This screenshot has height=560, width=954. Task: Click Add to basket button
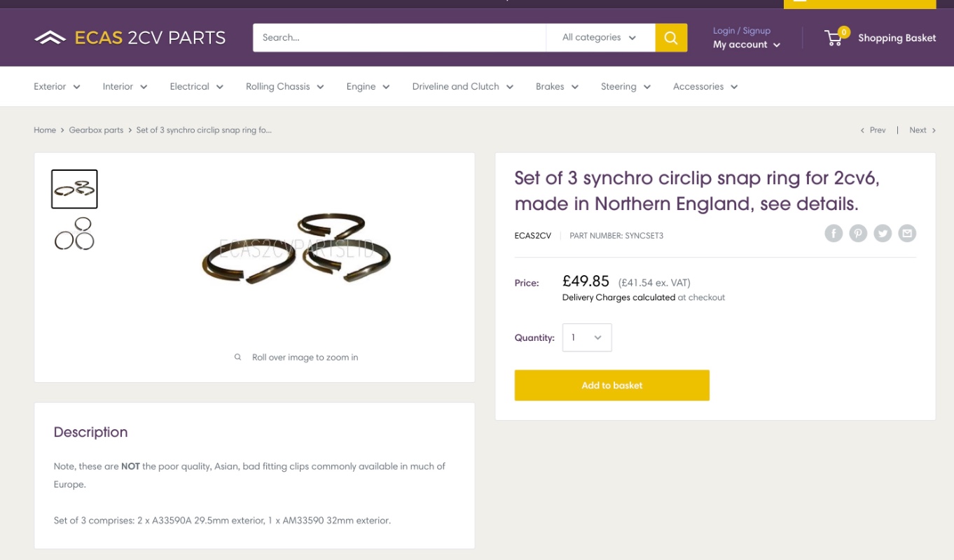611,385
